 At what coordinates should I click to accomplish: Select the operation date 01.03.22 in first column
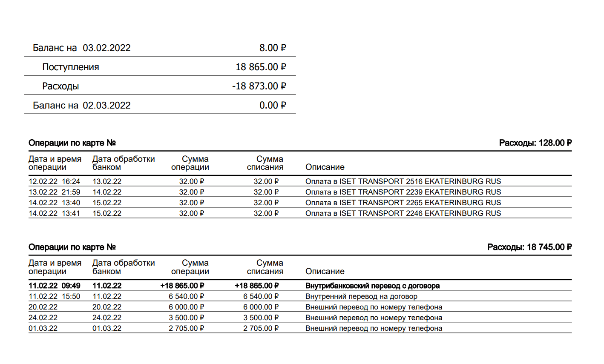pos(43,328)
